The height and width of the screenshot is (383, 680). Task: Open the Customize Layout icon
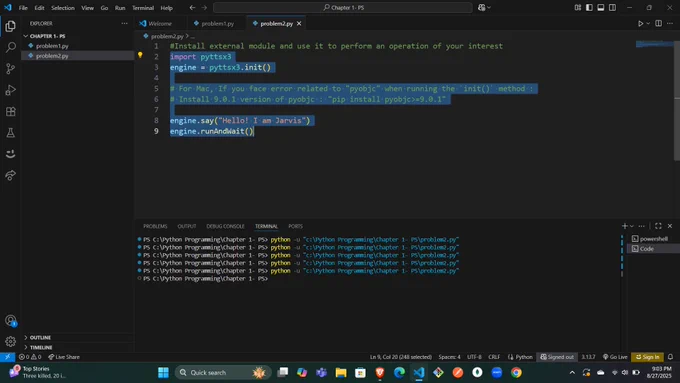[x=578, y=7]
